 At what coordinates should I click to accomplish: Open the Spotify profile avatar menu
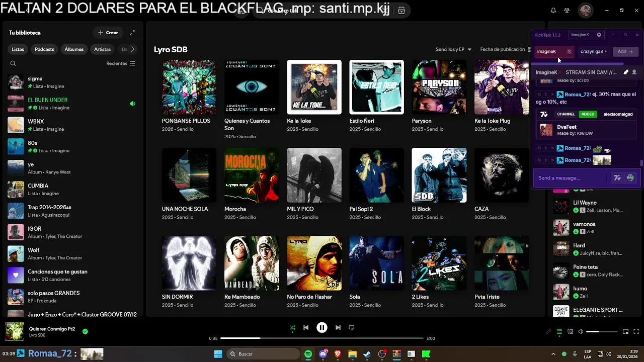[585, 11]
